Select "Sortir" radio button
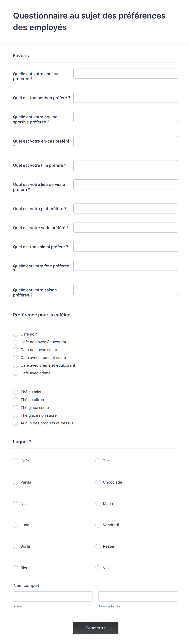The width and height of the screenshot is (189, 644). tap(15, 546)
